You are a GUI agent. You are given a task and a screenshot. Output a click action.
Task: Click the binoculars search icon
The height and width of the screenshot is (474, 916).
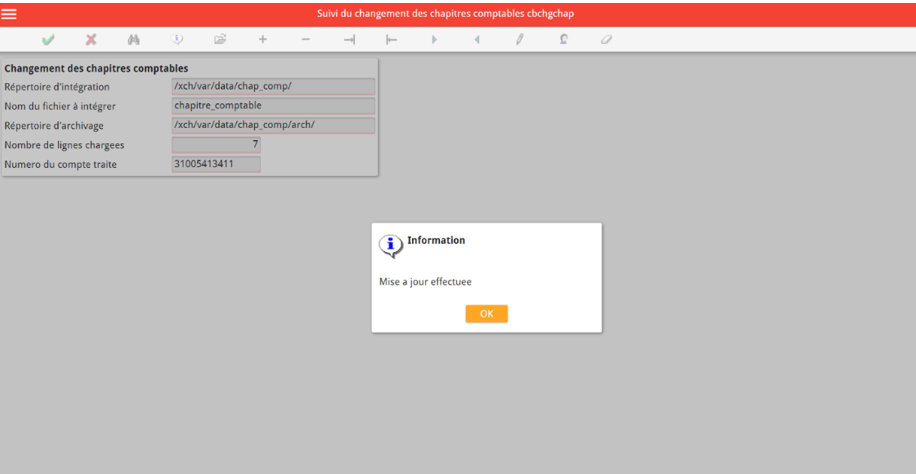tap(134, 40)
